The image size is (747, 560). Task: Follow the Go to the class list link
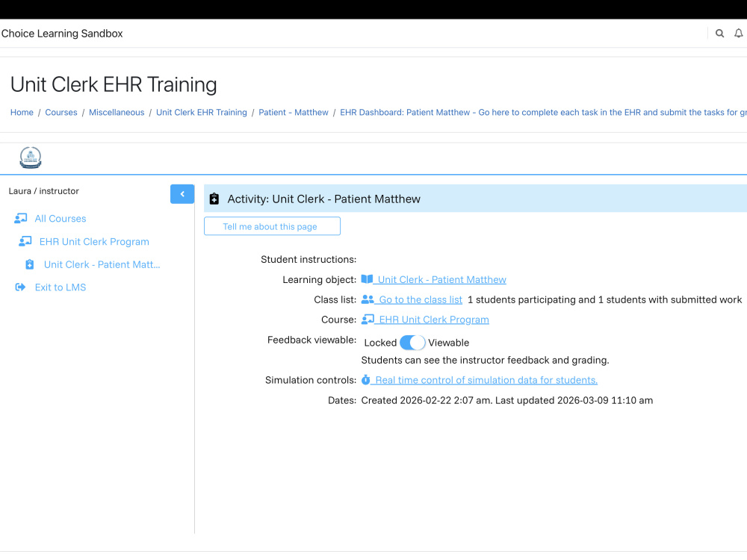420,299
